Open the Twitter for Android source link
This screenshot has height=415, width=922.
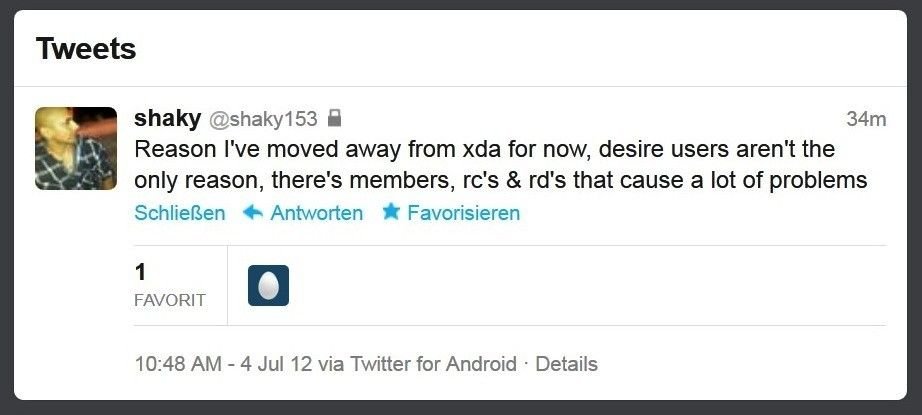click(x=433, y=364)
